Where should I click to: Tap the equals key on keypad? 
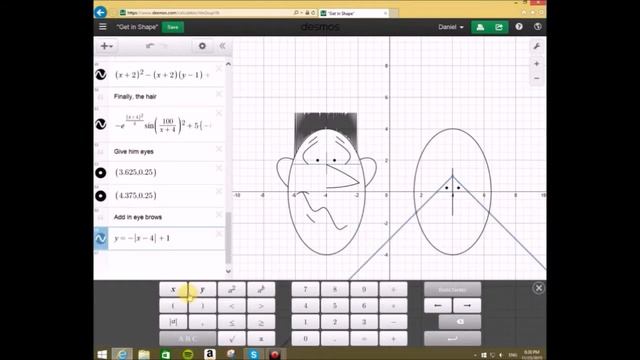364,338
